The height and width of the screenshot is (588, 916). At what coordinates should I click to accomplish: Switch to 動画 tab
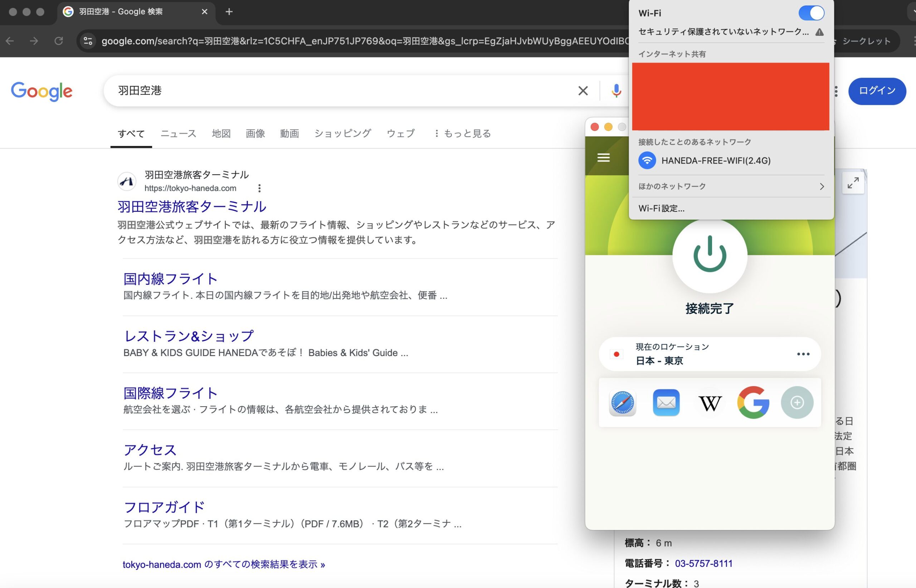289,133
